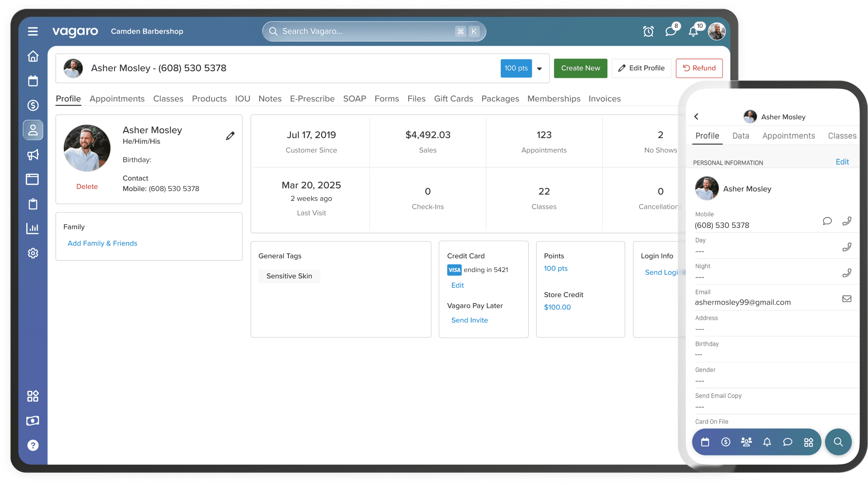Tap phone call icon next to Mobile number
This screenshot has width=868, height=485.
click(847, 221)
